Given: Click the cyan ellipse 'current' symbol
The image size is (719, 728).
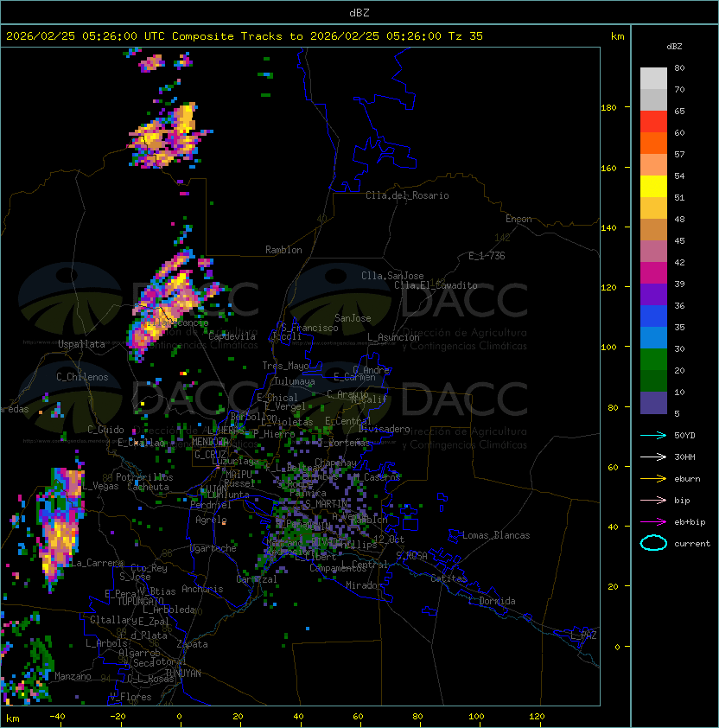Looking at the screenshot, I should point(653,543).
